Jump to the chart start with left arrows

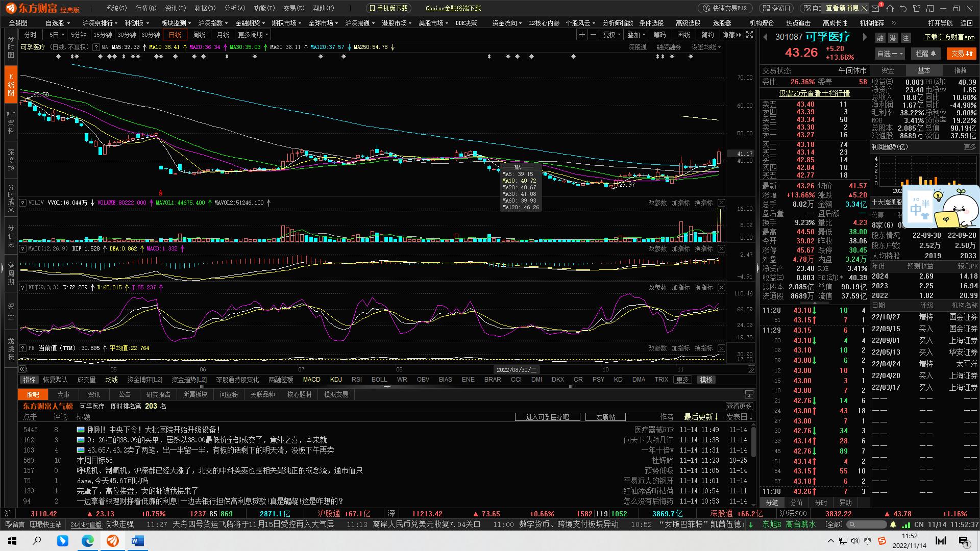coord(22,369)
